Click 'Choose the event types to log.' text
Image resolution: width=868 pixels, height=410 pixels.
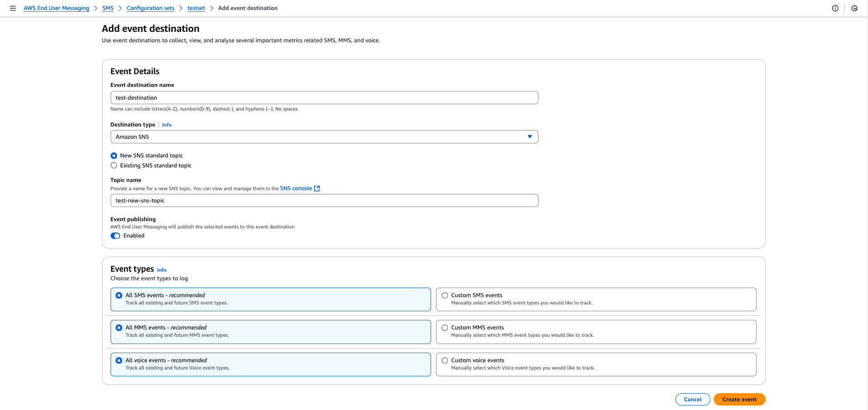pyautogui.click(x=150, y=278)
